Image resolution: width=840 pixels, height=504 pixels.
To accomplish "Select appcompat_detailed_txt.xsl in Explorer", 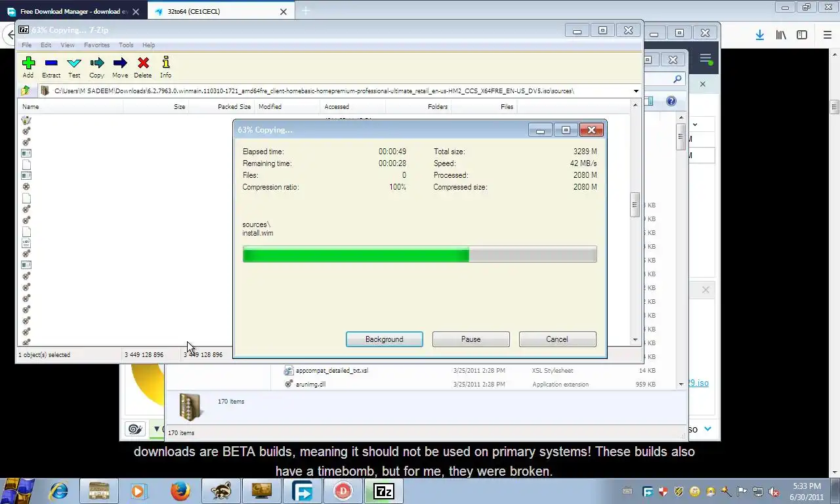I will click(332, 371).
